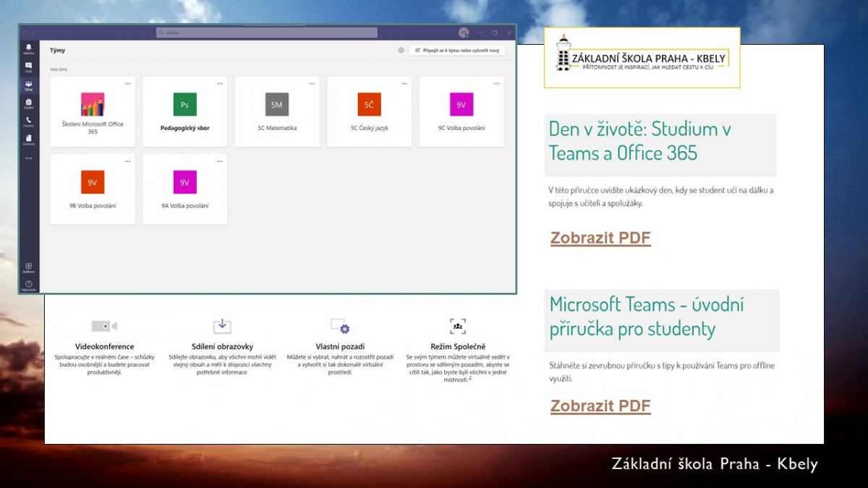Click Připojit se k týmu nebo vytvořit nový
This screenshot has height=488, width=868.
(x=457, y=51)
